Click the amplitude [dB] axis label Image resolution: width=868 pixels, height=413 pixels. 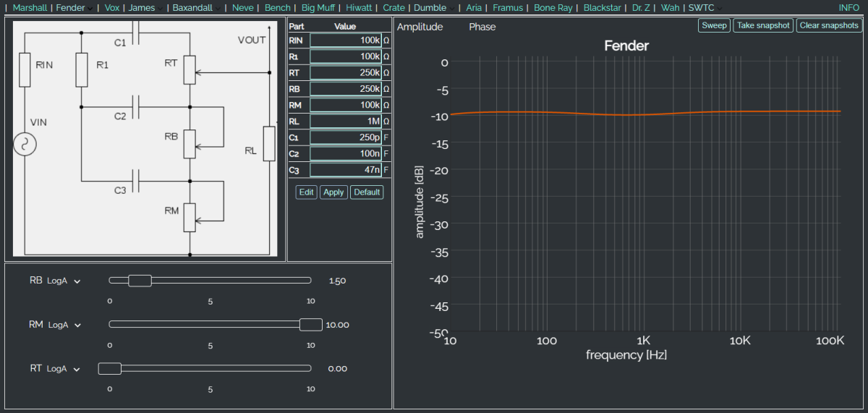420,201
